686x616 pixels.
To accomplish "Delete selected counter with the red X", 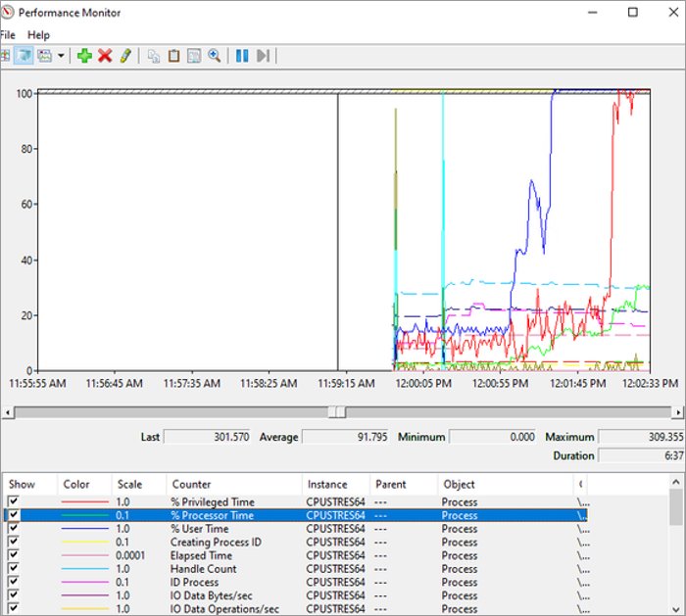I will 105,56.
